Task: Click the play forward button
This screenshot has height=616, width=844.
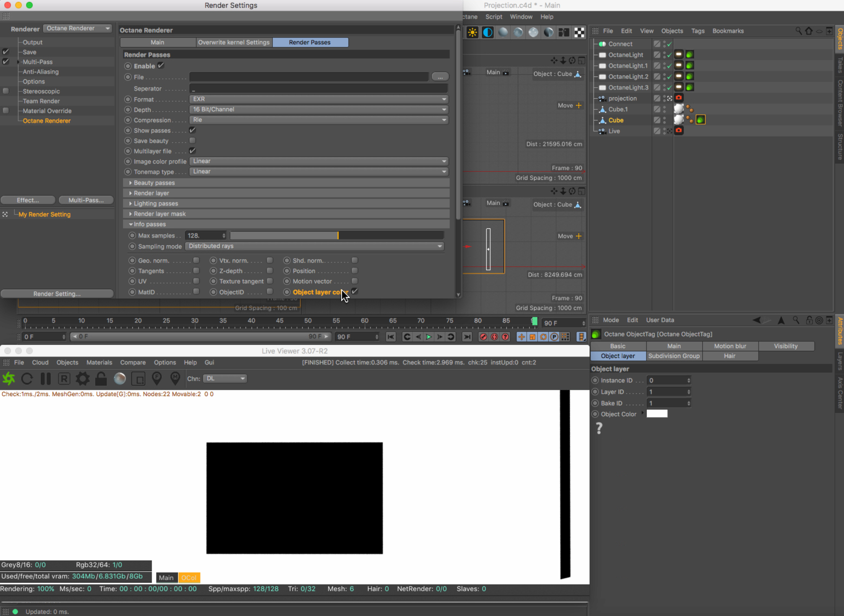Action: (429, 337)
